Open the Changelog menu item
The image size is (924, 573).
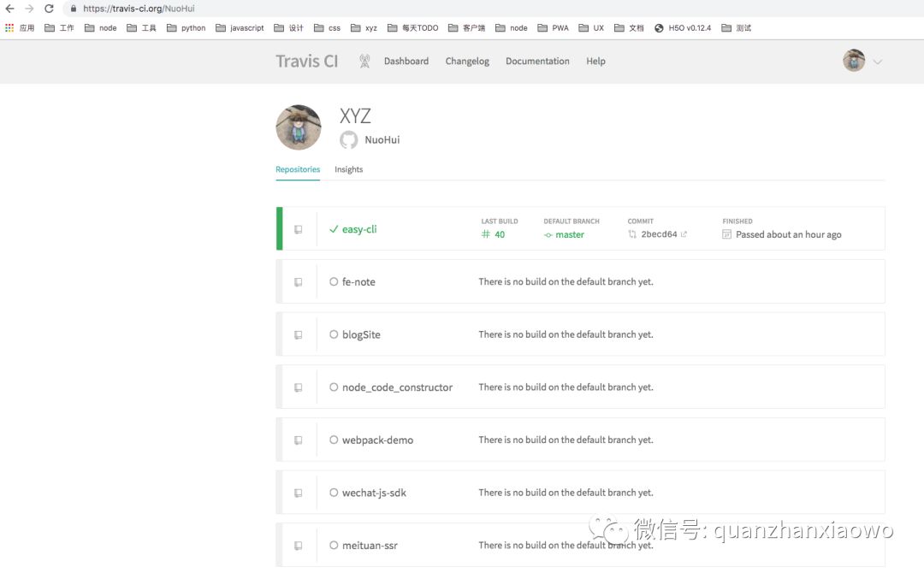[467, 62]
